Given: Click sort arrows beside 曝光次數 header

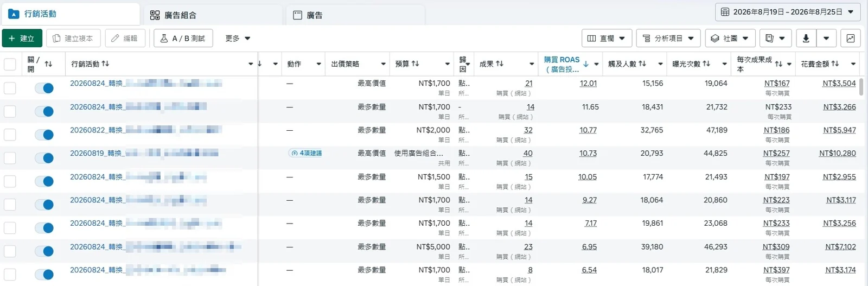Looking at the screenshot, I should pos(706,64).
